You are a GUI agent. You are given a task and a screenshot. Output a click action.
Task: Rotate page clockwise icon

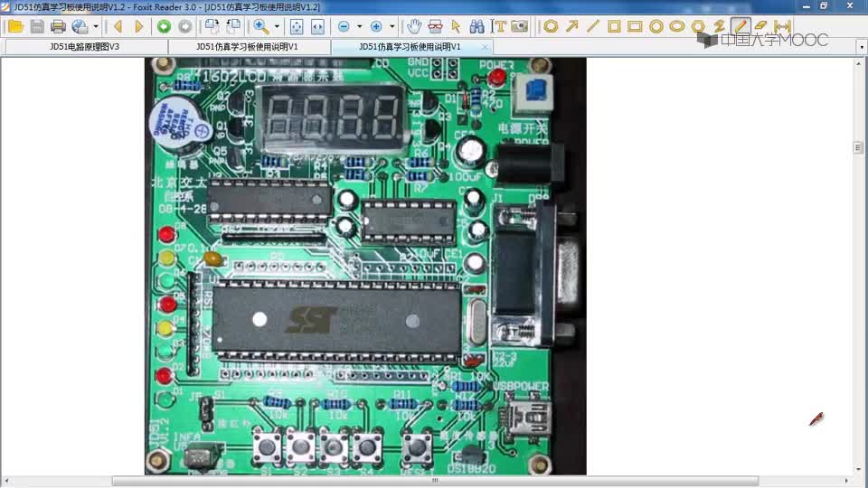(212, 26)
